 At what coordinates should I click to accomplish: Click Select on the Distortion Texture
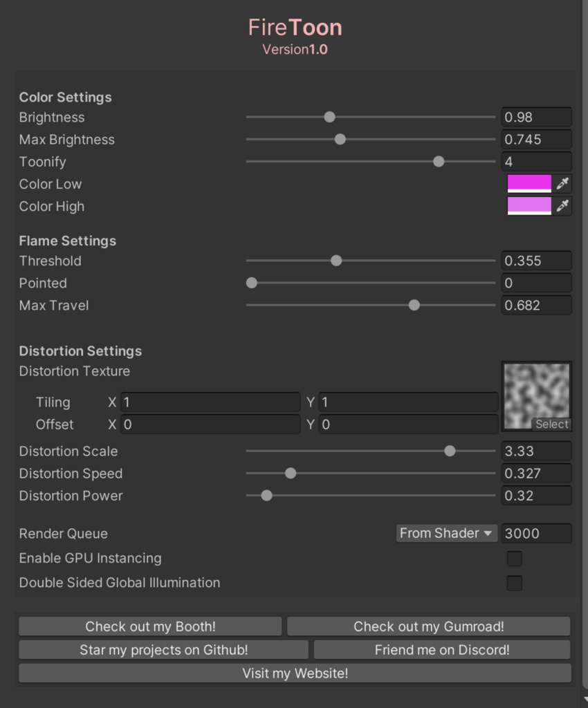[551, 424]
